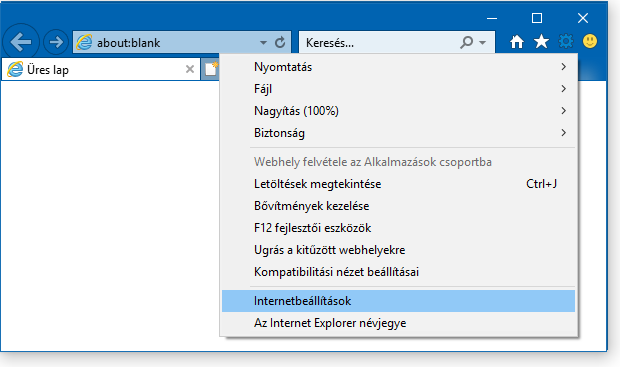This screenshot has width=620, height=367.
Task: Close the Üres lap tab
Action: point(190,69)
